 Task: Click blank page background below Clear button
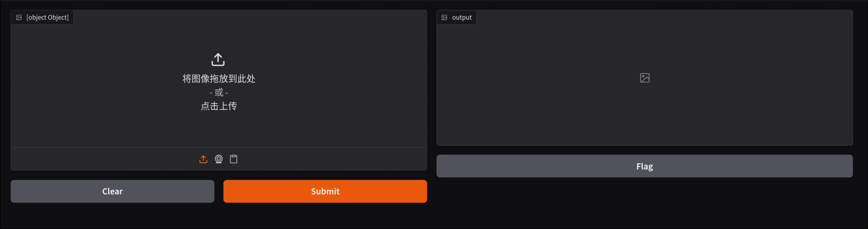(x=112, y=217)
